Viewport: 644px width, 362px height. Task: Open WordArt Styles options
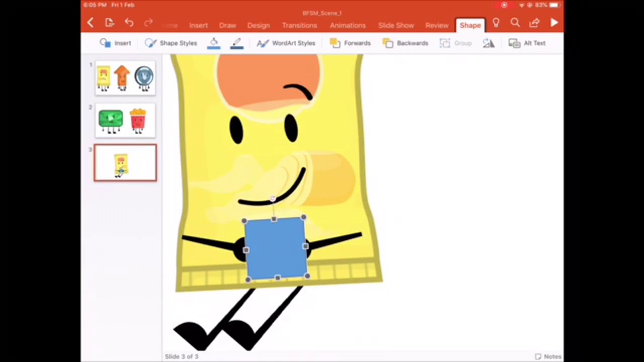[286, 43]
